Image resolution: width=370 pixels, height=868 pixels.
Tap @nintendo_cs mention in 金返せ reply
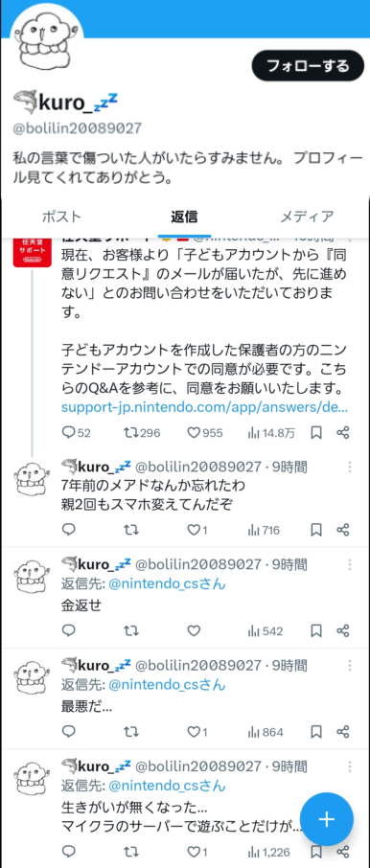168,584
